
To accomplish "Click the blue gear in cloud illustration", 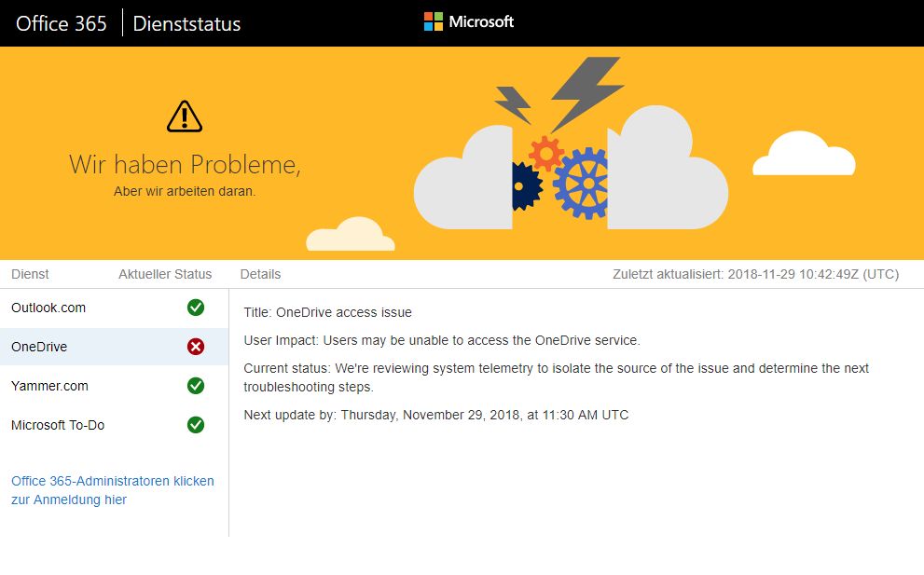I will [582, 184].
